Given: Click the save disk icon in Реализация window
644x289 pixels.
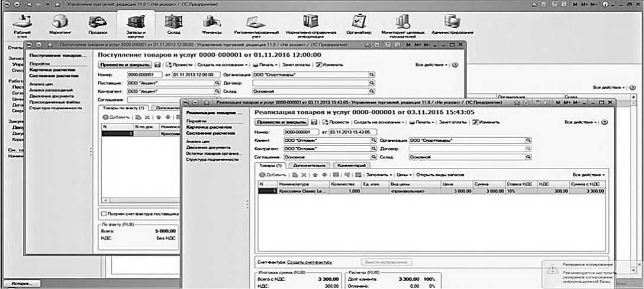Looking at the screenshot, I should pyautogui.click(x=314, y=122).
